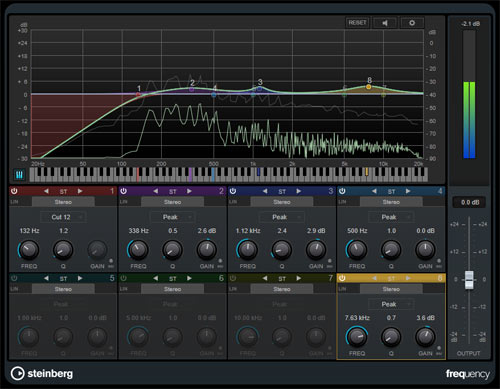Click band 2 Q knob

(172, 250)
